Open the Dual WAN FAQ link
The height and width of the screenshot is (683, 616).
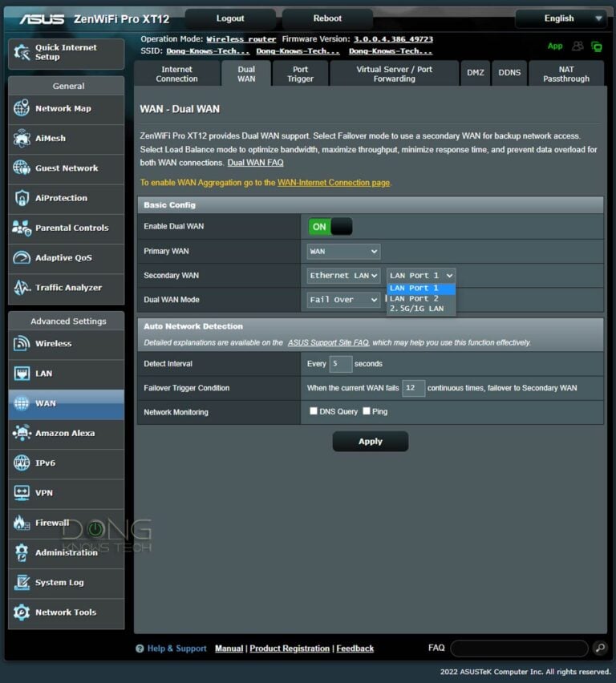255,163
